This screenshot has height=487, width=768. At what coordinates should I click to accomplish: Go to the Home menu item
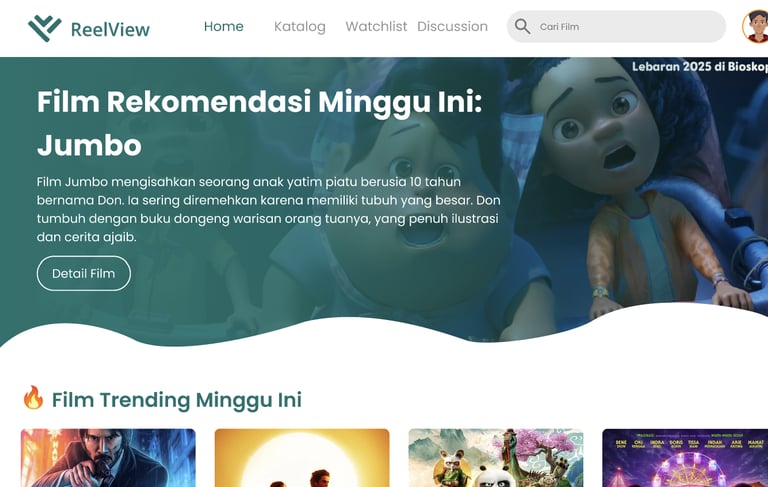(x=223, y=26)
